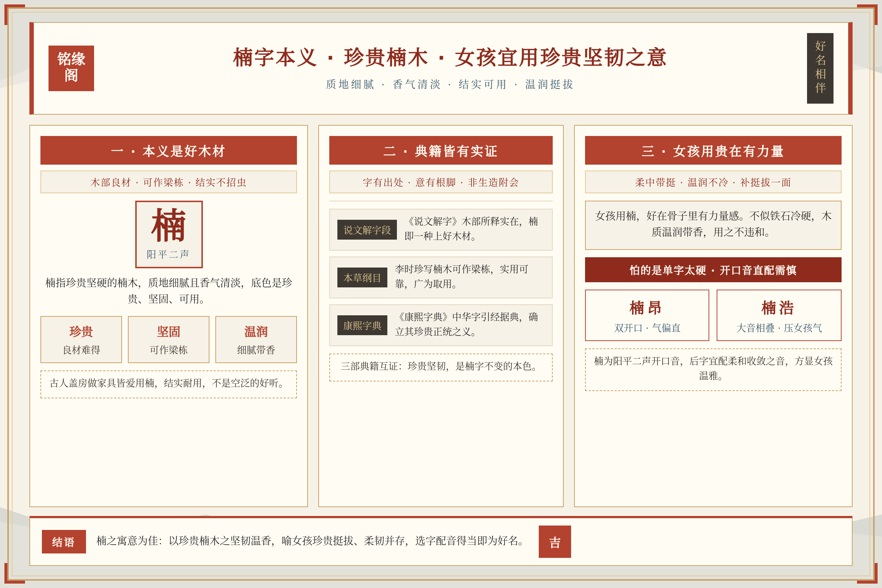This screenshot has width=882, height=588.
Task: Click the text 阳平二声
Action: tap(168, 254)
